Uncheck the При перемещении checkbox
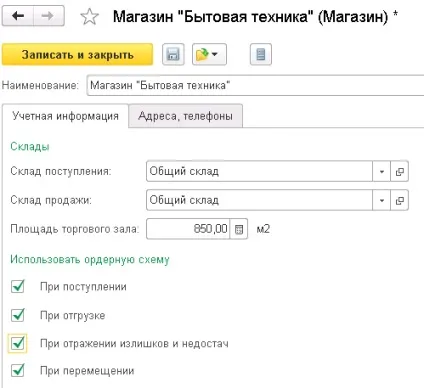This screenshot has width=424, height=388. (x=17, y=370)
